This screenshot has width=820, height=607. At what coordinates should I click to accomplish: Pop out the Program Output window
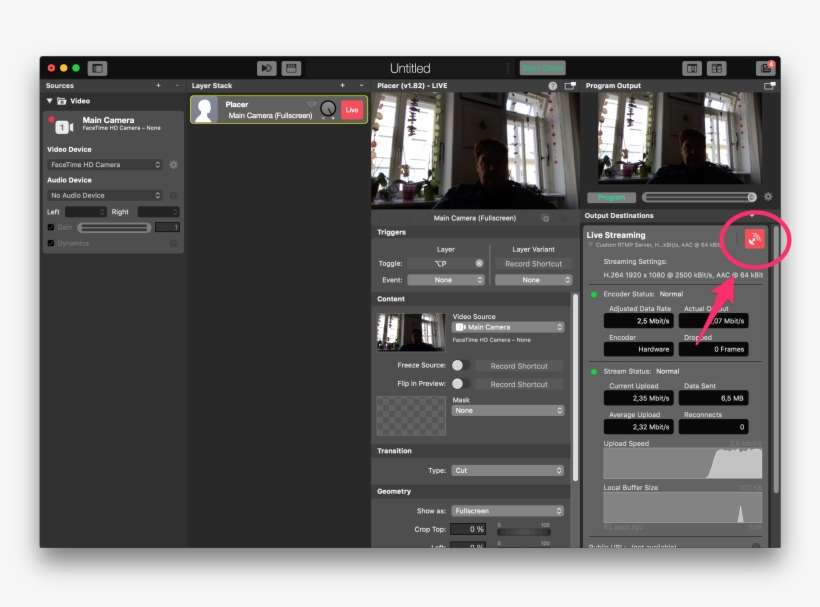point(769,86)
